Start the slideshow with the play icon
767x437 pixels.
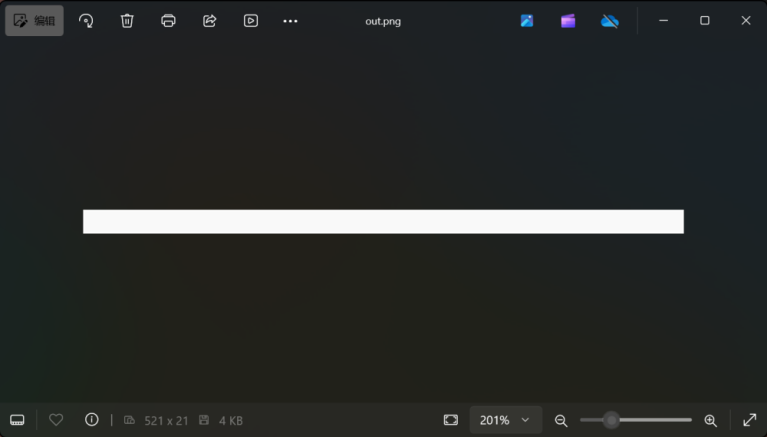[x=250, y=20]
